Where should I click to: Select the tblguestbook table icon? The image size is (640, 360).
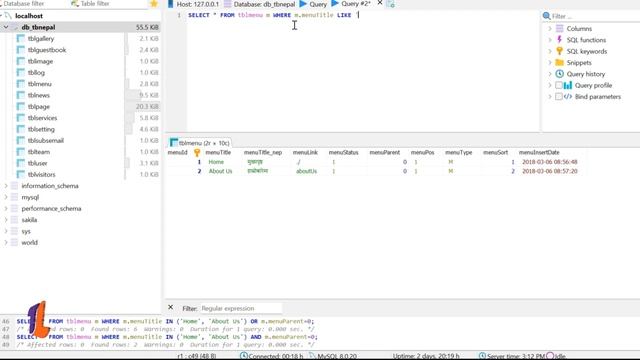tap(20, 50)
